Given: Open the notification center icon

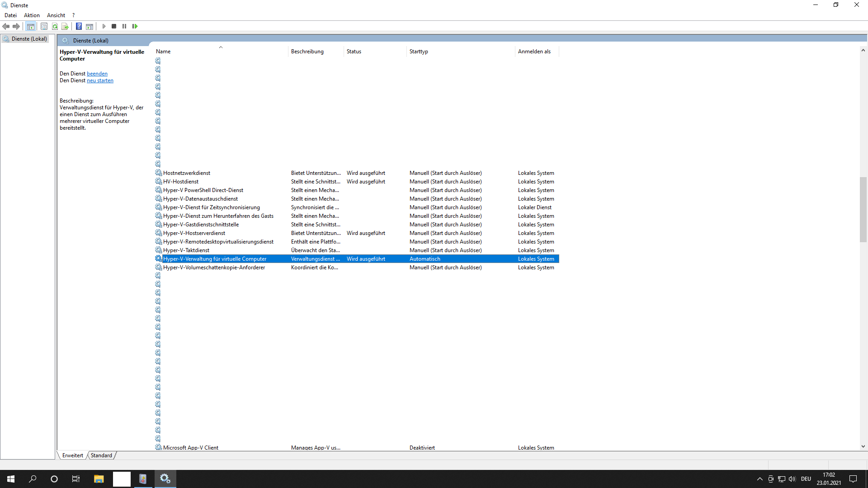Looking at the screenshot, I should (853, 479).
